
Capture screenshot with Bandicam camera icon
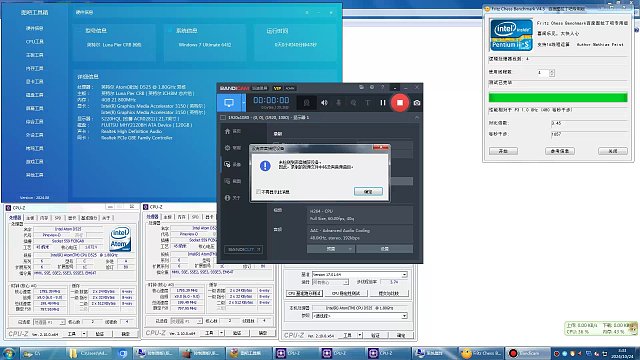pos(417,103)
